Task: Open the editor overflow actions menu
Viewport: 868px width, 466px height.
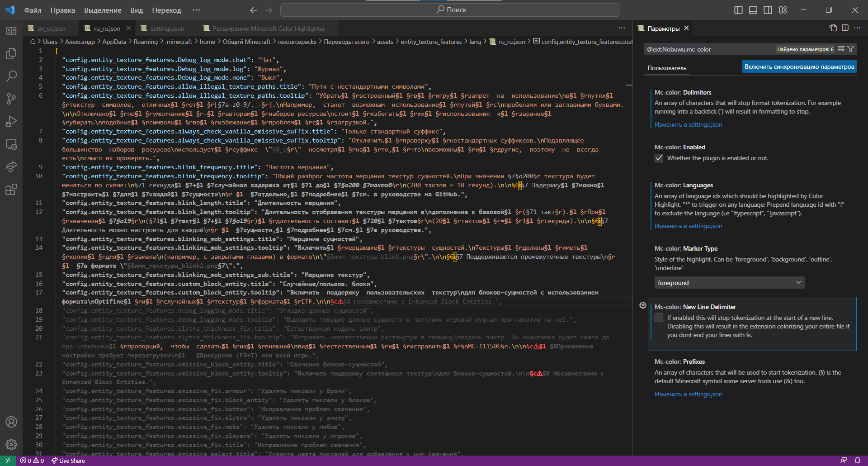Action: click(622, 28)
